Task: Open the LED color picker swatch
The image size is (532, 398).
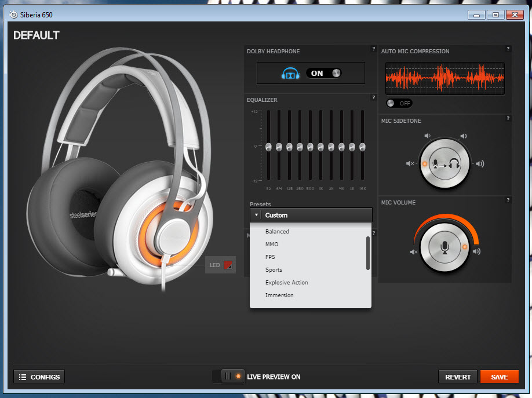Action: point(228,265)
